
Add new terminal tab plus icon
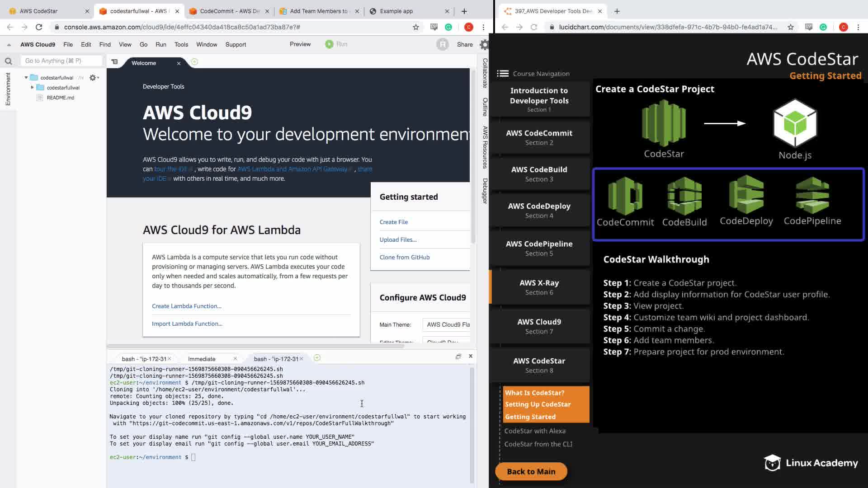tap(317, 358)
